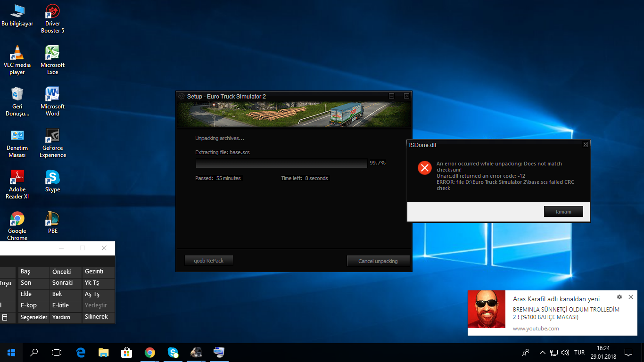Toggle the Aş Tş key on on-screen keyboard

click(98, 295)
